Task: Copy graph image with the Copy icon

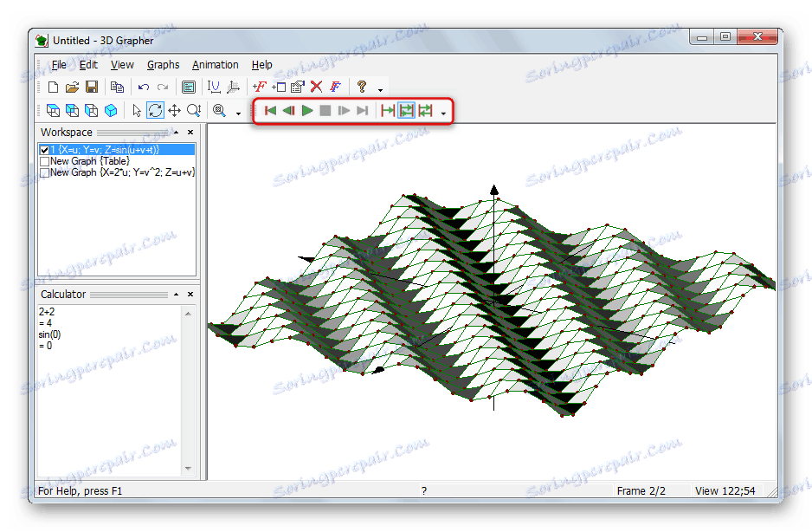Action: (117, 88)
